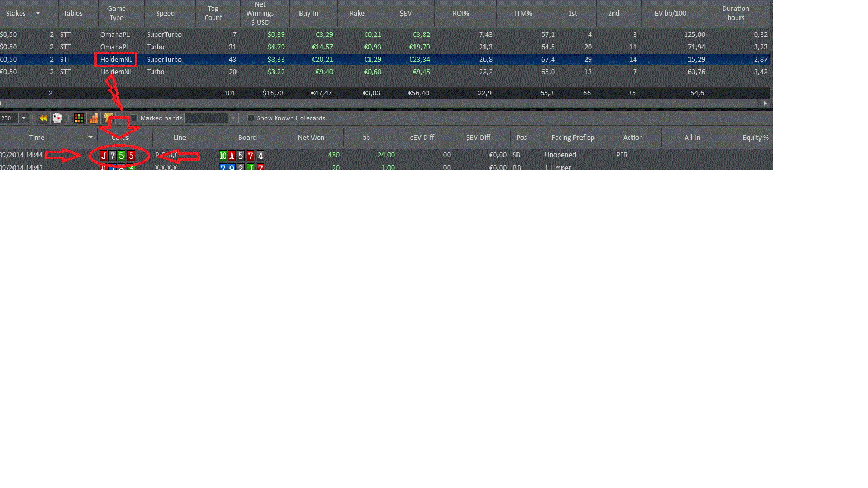Sort by the Game Type column header

(117, 13)
